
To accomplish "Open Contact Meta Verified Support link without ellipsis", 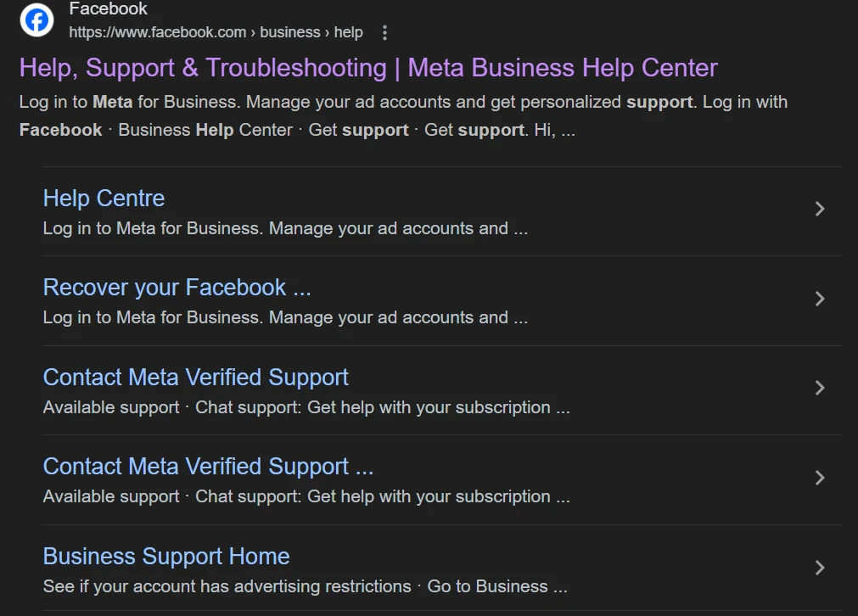I will tap(196, 378).
